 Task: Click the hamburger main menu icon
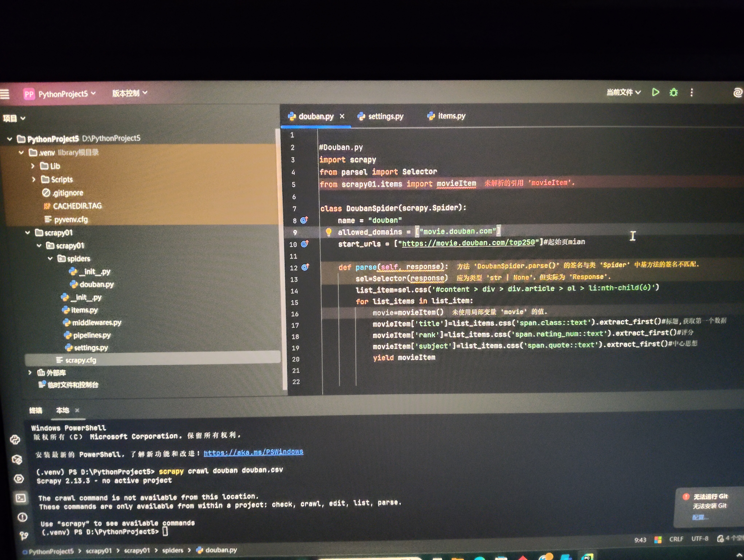pos(5,94)
